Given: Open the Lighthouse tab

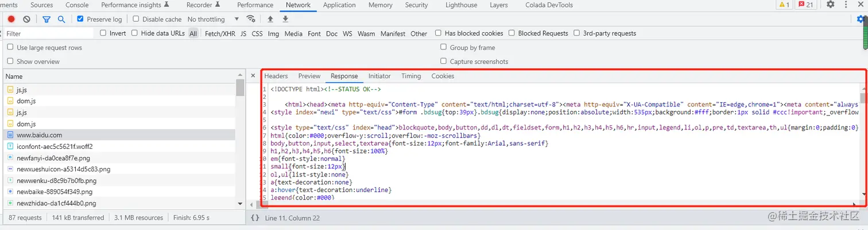Looking at the screenshot, I should point(462,5).
